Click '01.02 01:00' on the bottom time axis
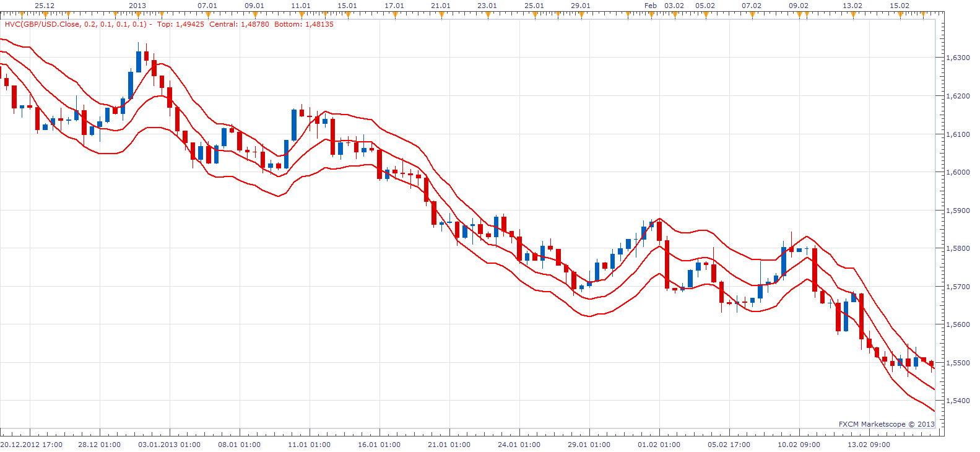This screenshot has width=980, height=452. (x=659, y=445)
